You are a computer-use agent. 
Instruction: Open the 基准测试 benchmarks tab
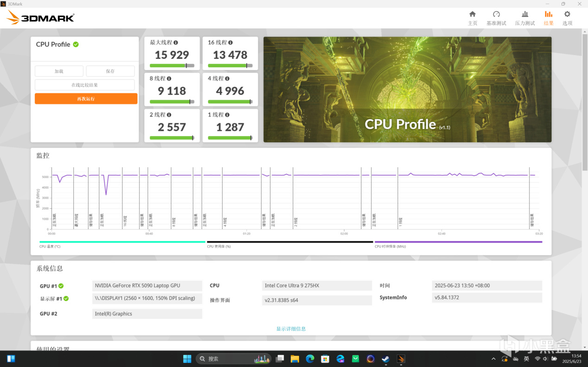pos(496,18)
